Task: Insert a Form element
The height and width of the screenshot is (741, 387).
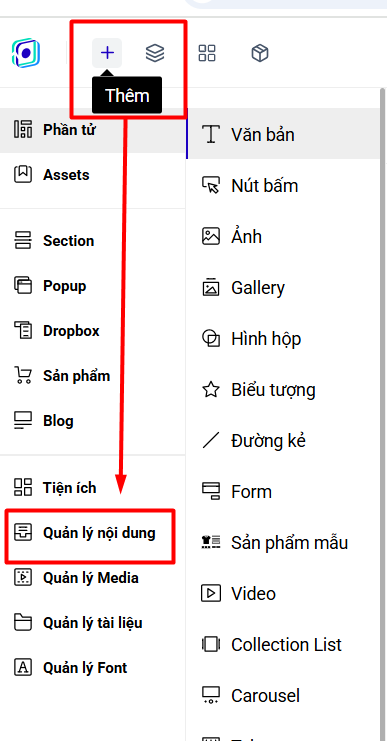Action: point(283,491)
